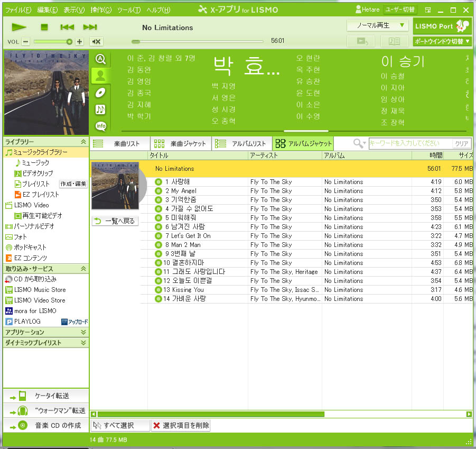Select the artist person icon in navigator

pyautogui.click(x=100, y=75)
